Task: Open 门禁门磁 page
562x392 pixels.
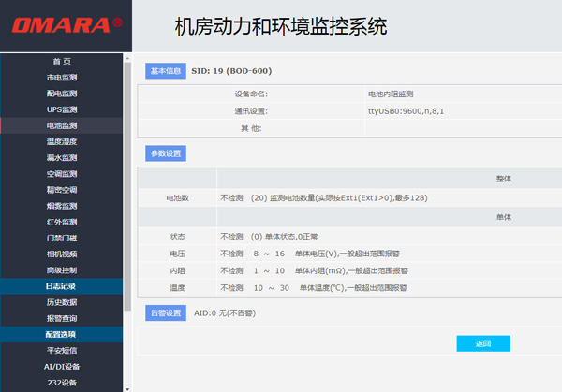Action: coord(62,238)
